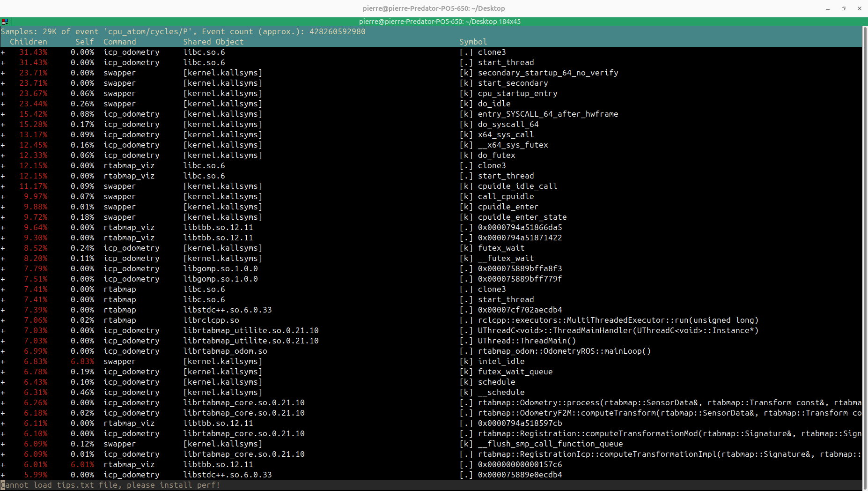Select the futex_wait_queue symbol row

[515, 372]
